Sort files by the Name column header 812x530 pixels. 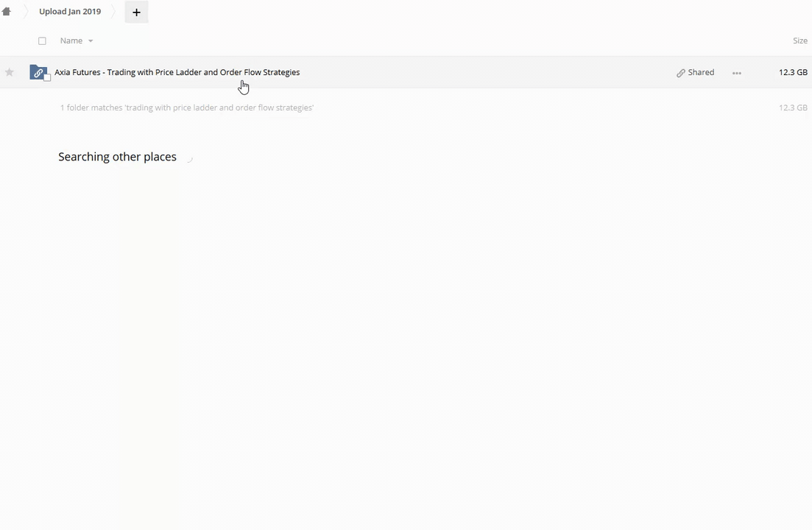(x=71, y=40)
